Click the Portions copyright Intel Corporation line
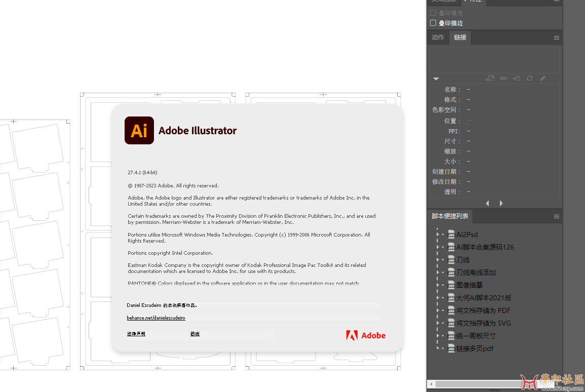This screenshot has width=585, height=392. pos(171,253)
